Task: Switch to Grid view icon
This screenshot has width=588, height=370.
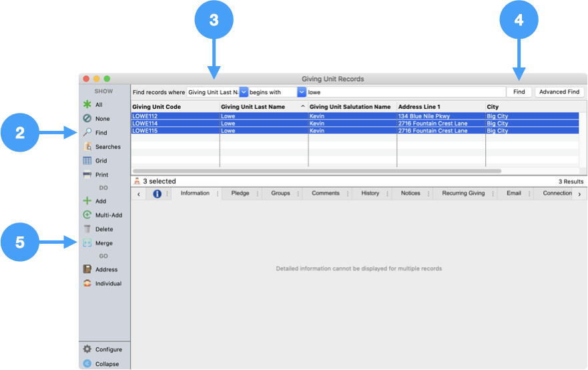Action: pyautogui.click(x=87, y=161)
